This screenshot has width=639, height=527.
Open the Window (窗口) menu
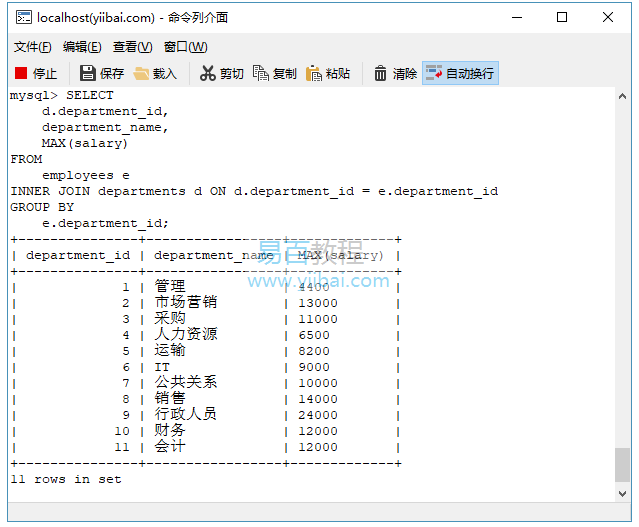(x=185, y=47)
